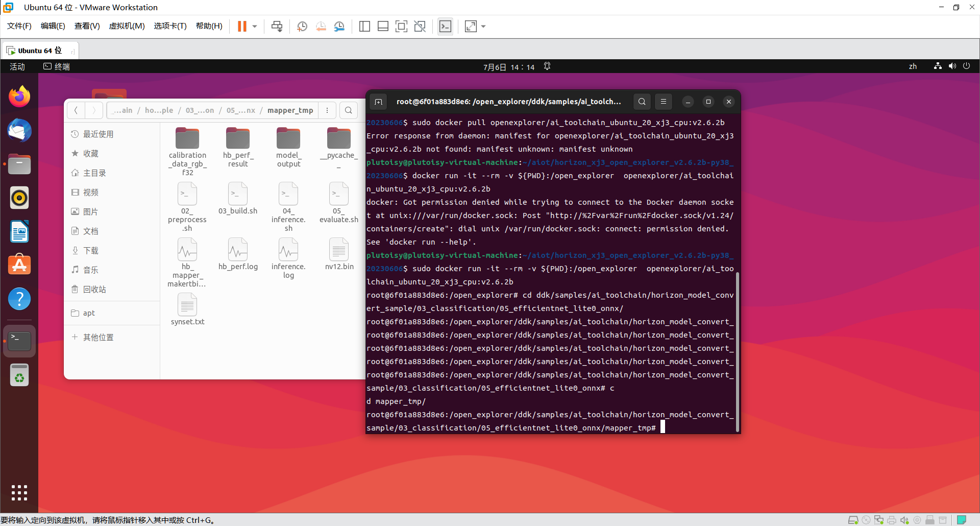Select the apt bookmark in Files sidebar

coord(112,313)
